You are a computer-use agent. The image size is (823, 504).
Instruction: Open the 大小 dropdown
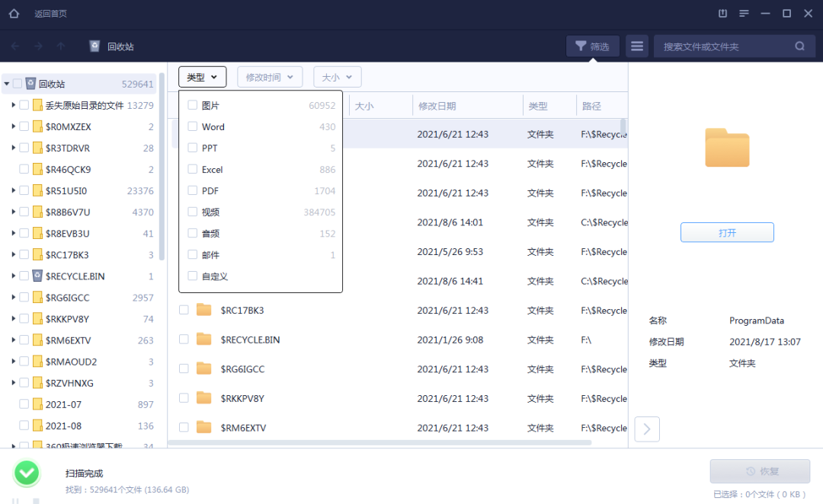338,76
